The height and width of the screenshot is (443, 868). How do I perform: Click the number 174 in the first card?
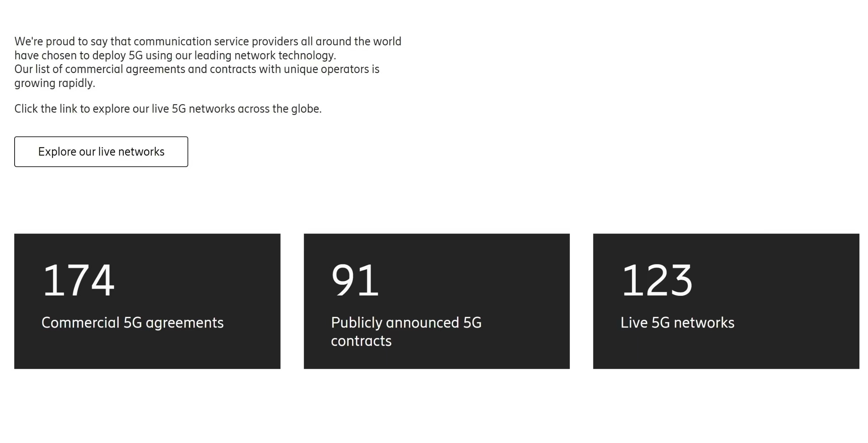point(78,280)
